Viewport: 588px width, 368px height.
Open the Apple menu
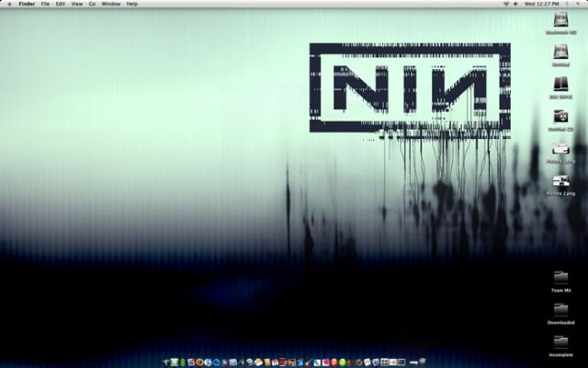(9, 4)
